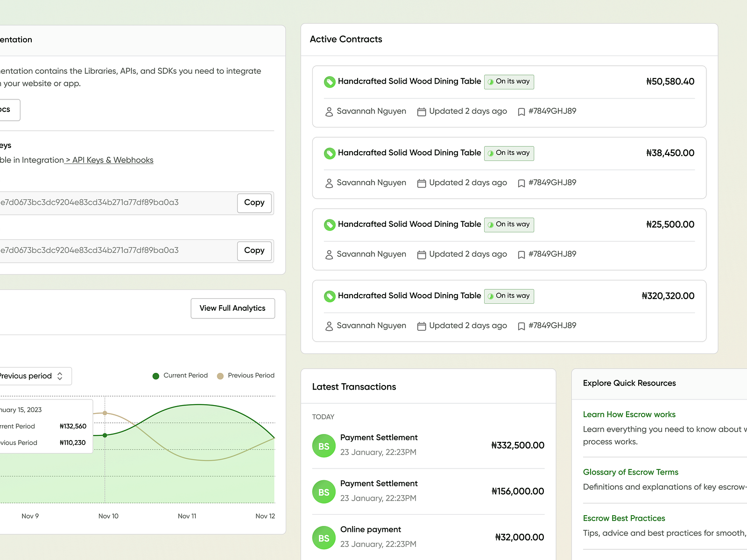Click person icon in ₦320,320.00 contract

(x=329, y=326)
